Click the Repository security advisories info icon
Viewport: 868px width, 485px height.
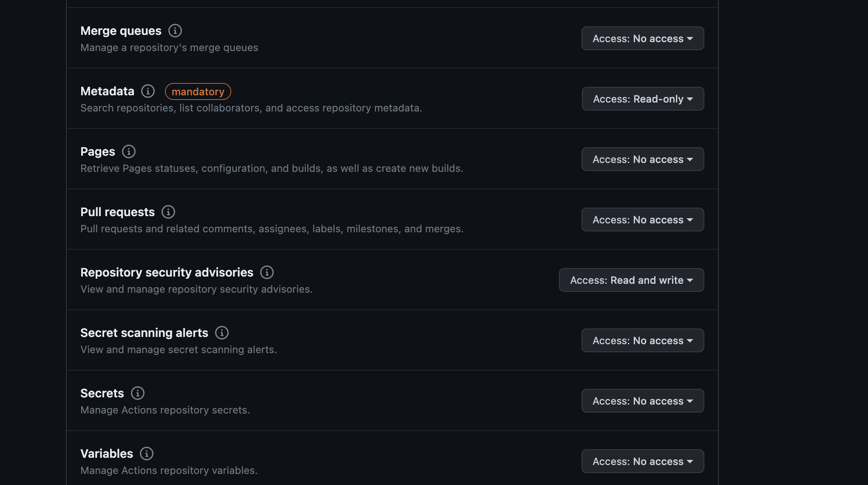(x=267, y=272)
